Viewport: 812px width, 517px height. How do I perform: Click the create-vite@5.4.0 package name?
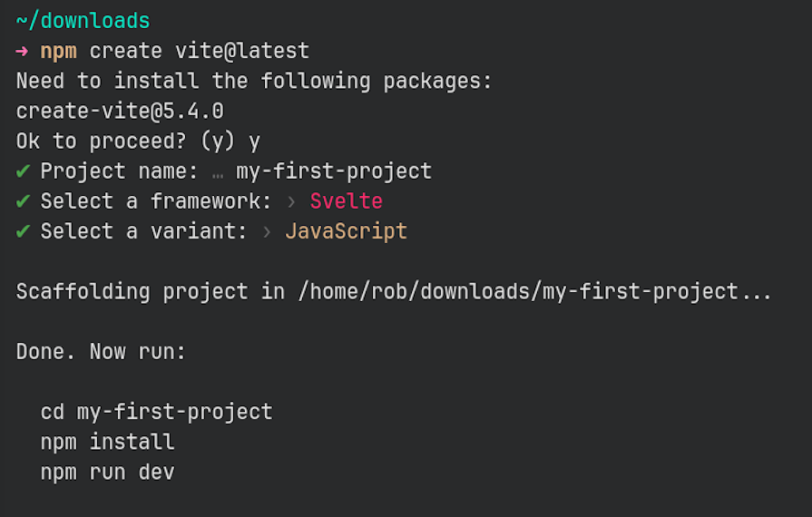(x=120, y=111)
